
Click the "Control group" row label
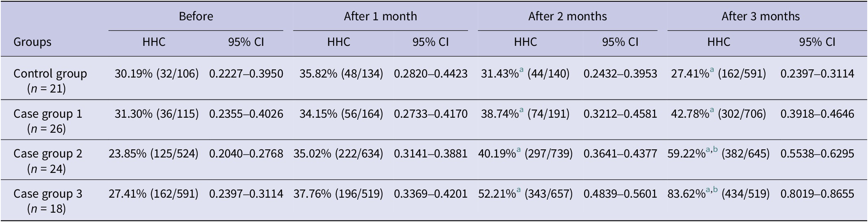pyautogui.click(x=50, y=74)
